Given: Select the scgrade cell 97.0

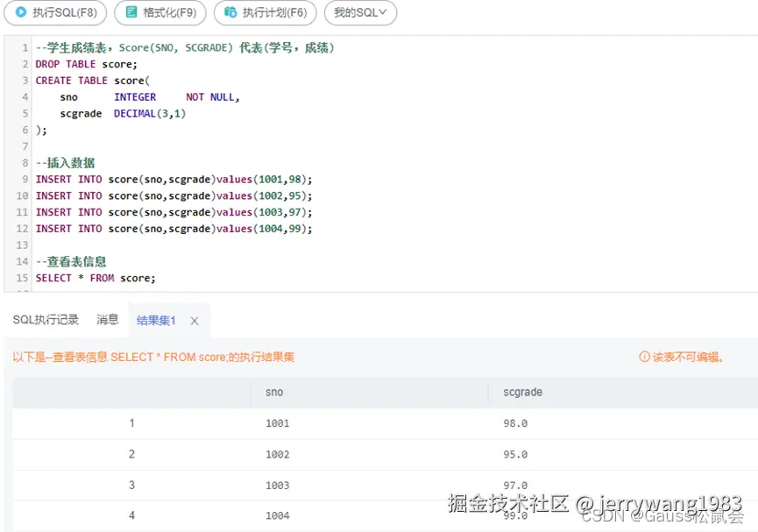Looking at the screenshot, I should pyautogui.click(x=515, y=485).
